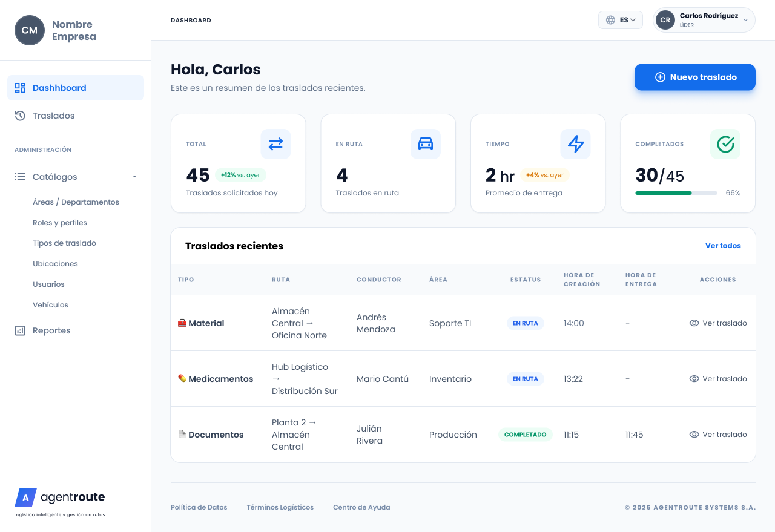Click the Catálogos list icon
This screenshot has height=532, width=775.
click(20, 177)
